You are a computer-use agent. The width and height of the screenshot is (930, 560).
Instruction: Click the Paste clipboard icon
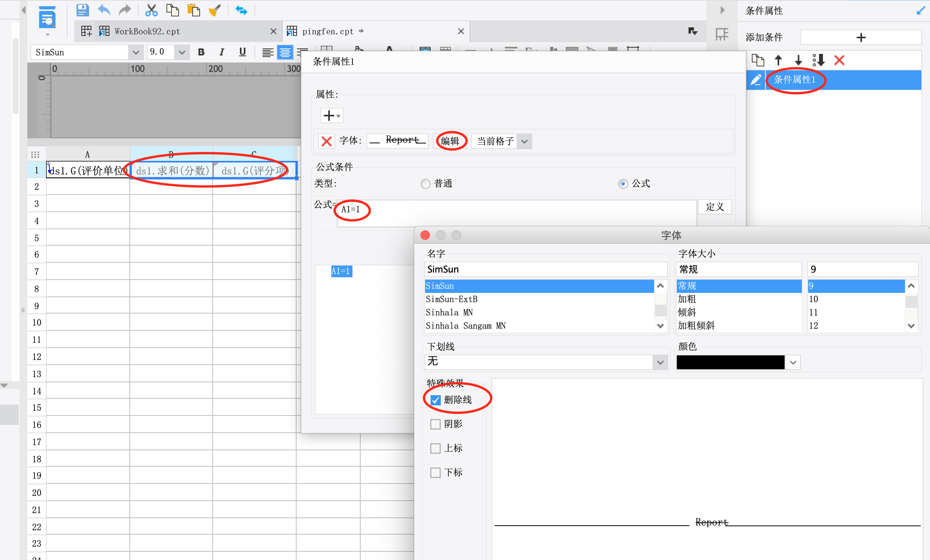193,10
